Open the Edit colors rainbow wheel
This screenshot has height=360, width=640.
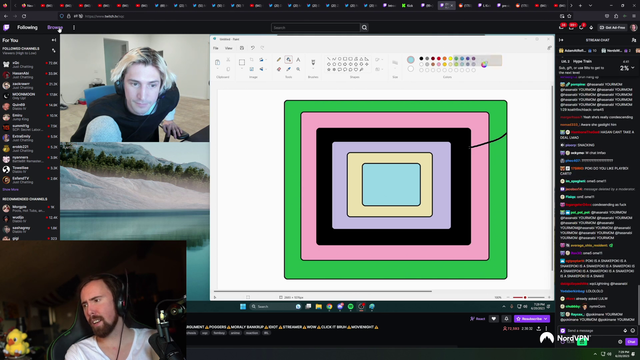coord(484,64)
